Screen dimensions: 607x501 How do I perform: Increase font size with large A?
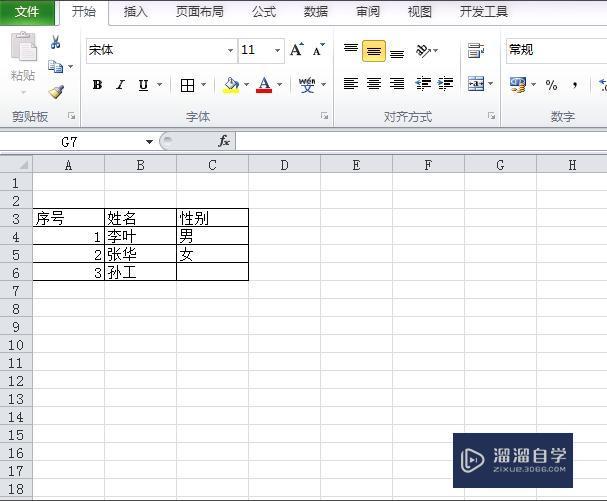tap(297, 50)
